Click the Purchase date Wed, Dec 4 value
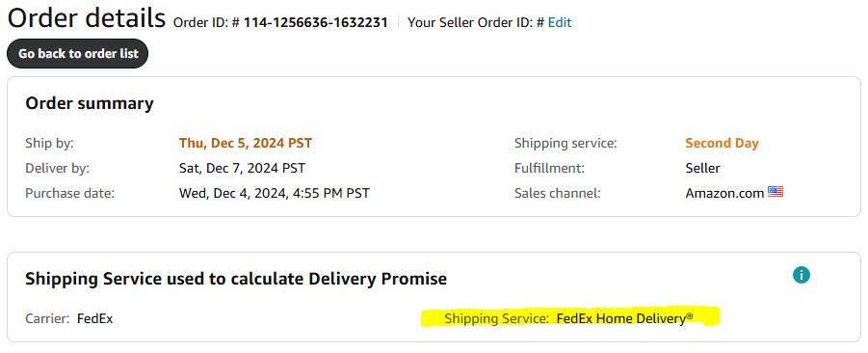This screenshot has height=353, width=868. click(274, 194)
